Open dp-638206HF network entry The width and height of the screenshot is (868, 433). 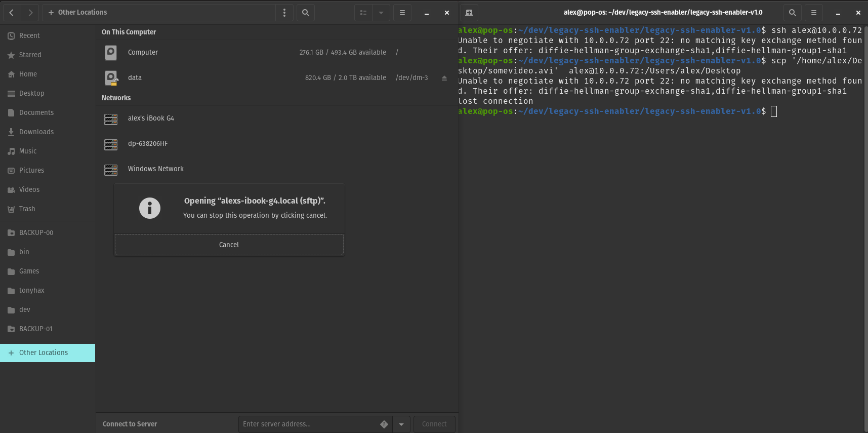277,144
